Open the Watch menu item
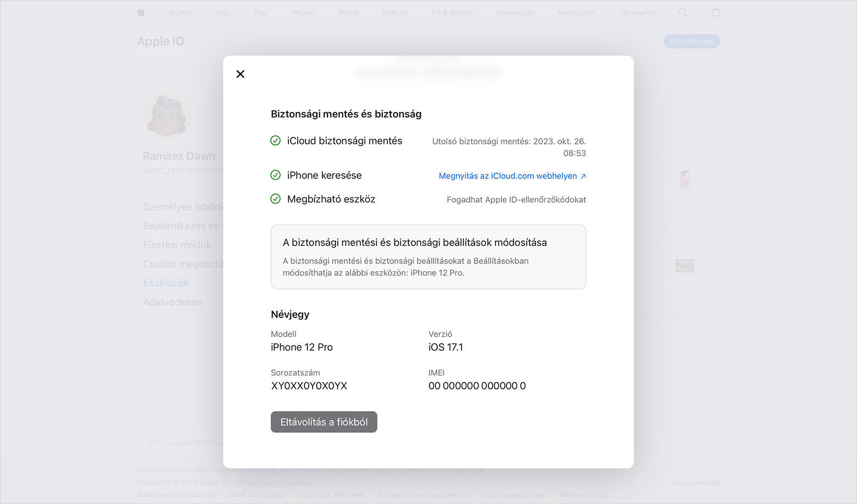 (348, 13)
